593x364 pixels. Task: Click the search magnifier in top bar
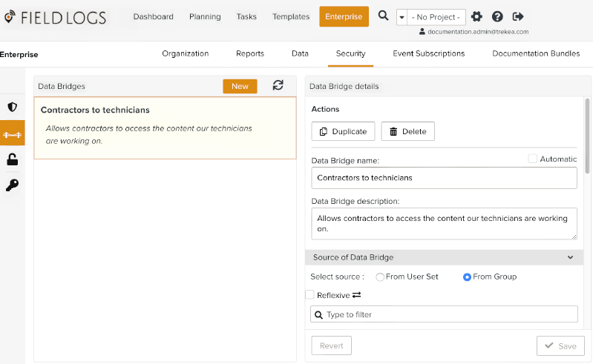coord(383,16)
